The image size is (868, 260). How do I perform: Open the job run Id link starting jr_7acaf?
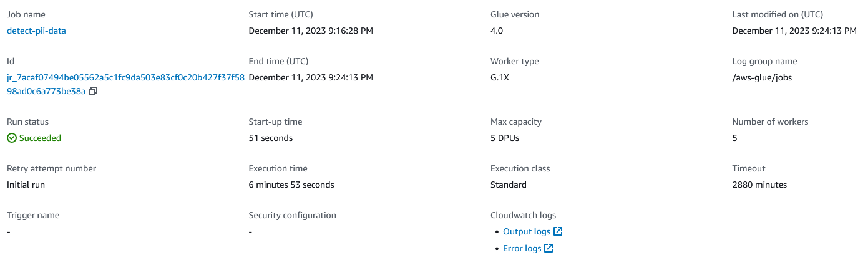[125, 84]
